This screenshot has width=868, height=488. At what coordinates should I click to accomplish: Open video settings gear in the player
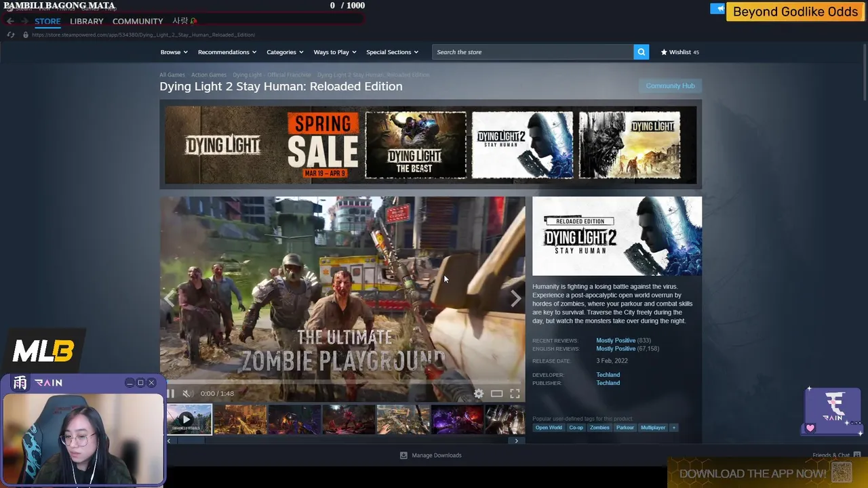click(x=479, y=393)
